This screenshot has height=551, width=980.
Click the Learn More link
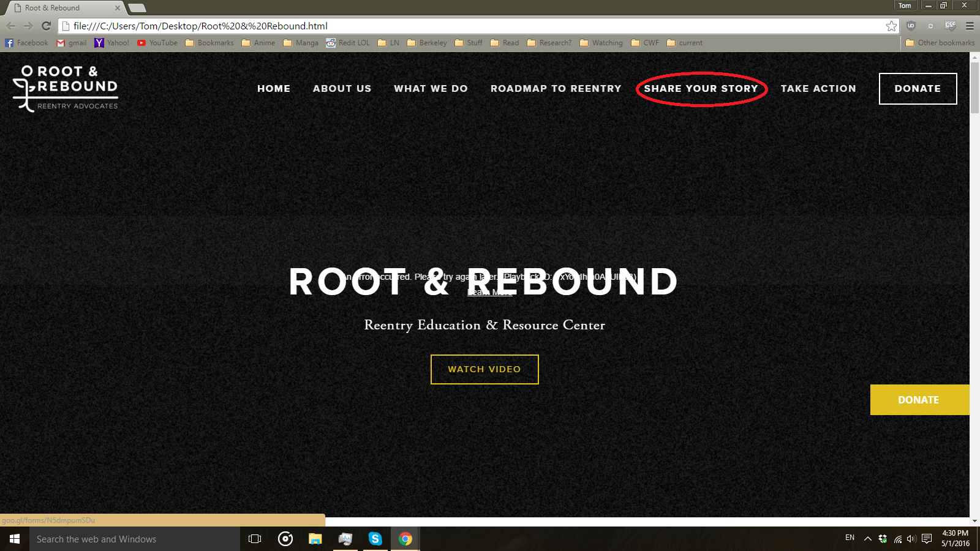(490, 292)
